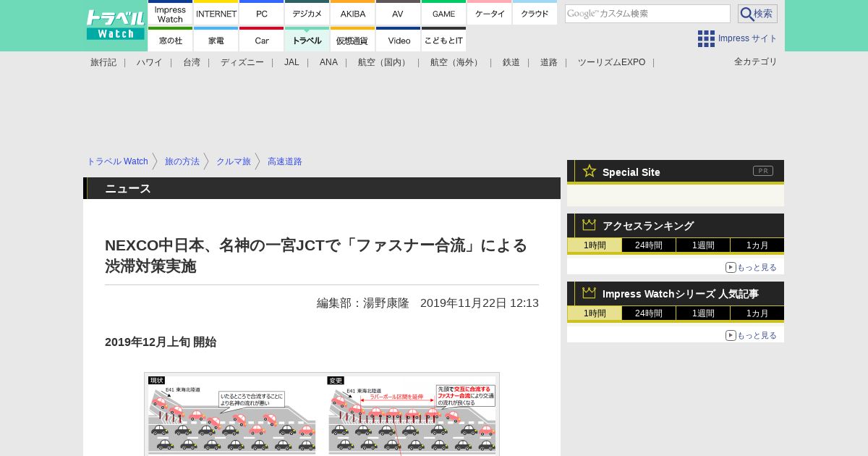Click the Impress Watchシリーズ crown icon

click(x=590, y=292)
